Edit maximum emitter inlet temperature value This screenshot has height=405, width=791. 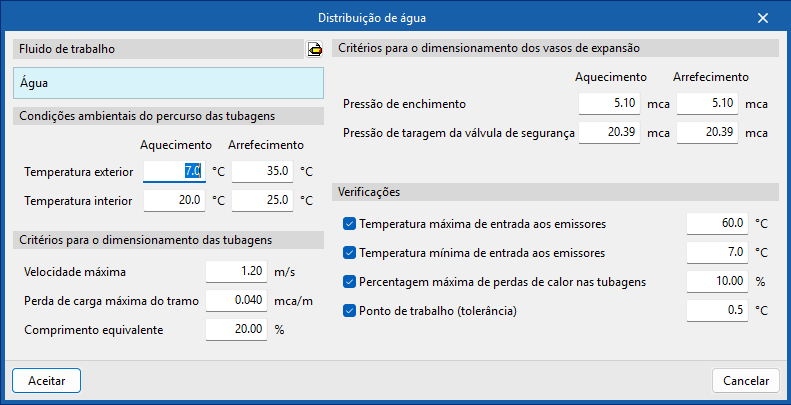(x=717, y=223)
